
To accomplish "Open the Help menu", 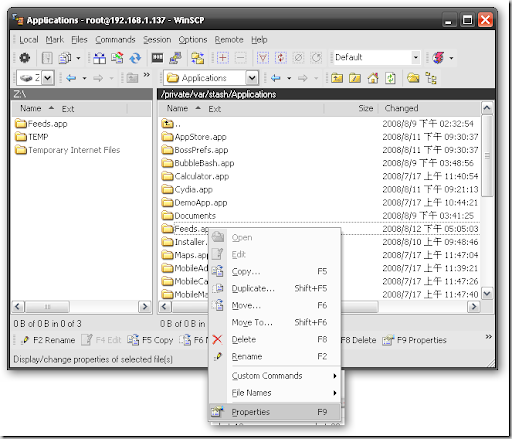I will (x=259, y=40).
